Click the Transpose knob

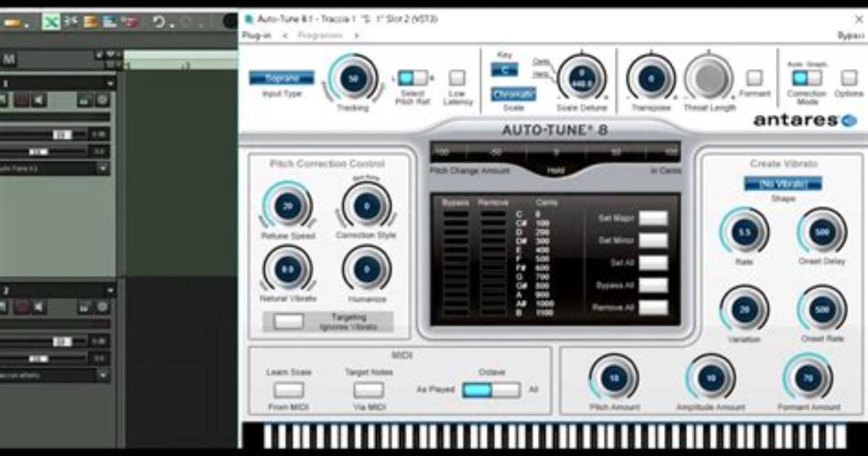coord(651,78)
